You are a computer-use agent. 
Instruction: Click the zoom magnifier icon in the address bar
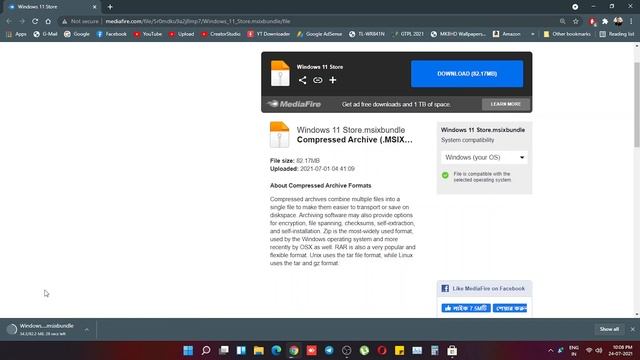click(x=562, y=21)
